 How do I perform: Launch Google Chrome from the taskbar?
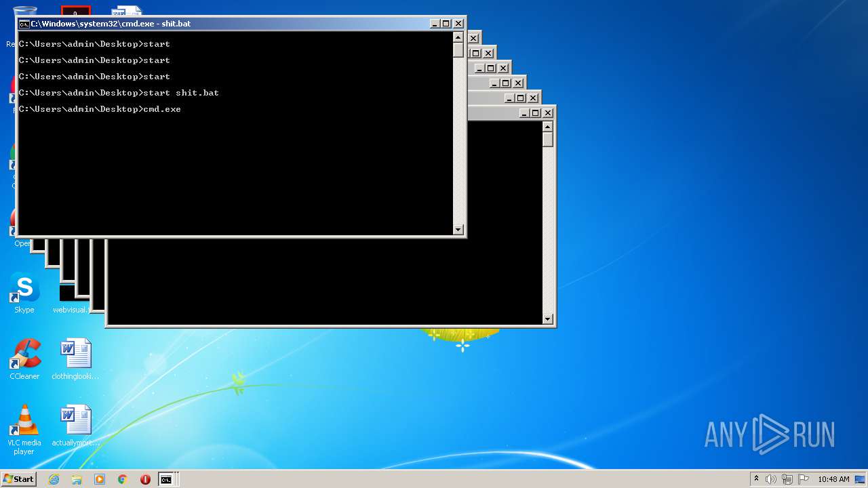(123, 479)
